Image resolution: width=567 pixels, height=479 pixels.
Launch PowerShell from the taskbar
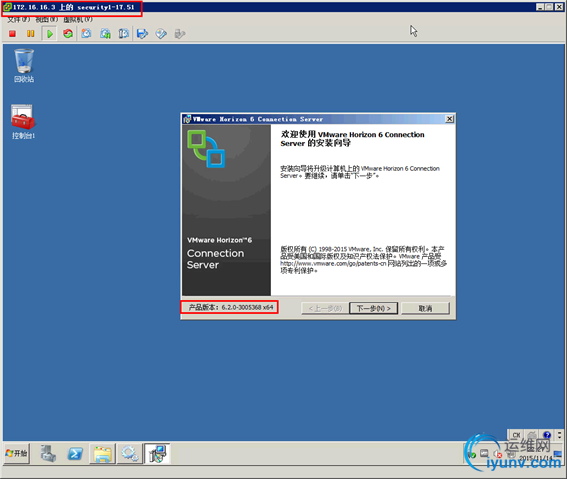[x=75, y=453]
